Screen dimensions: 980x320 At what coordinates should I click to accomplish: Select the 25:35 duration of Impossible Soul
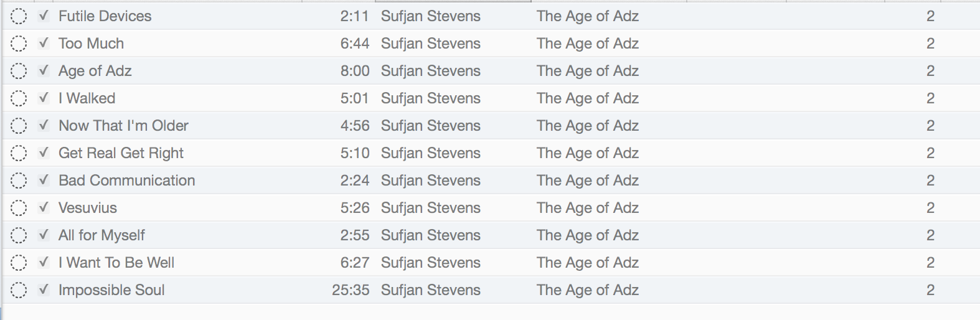coord(351,290)
